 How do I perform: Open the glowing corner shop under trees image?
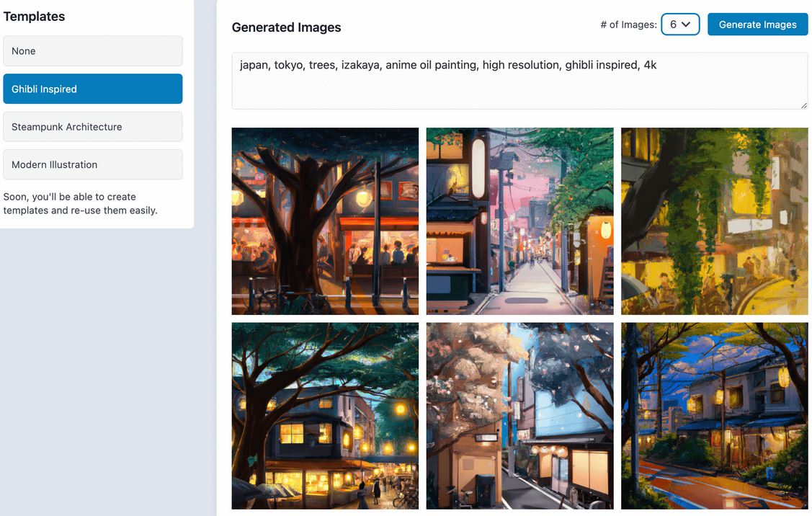pyautogui.click(x=325, y=416)
